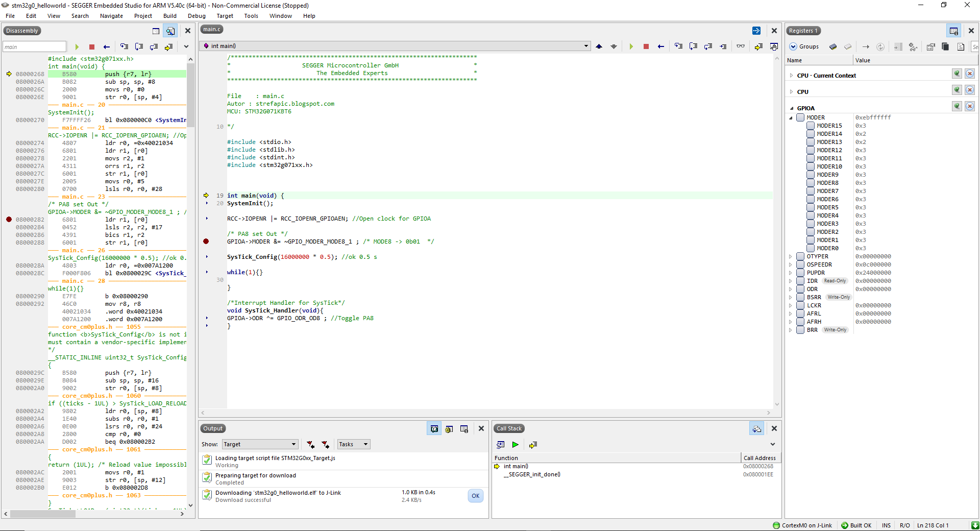Open the Build menu

(x=169, y=16)
